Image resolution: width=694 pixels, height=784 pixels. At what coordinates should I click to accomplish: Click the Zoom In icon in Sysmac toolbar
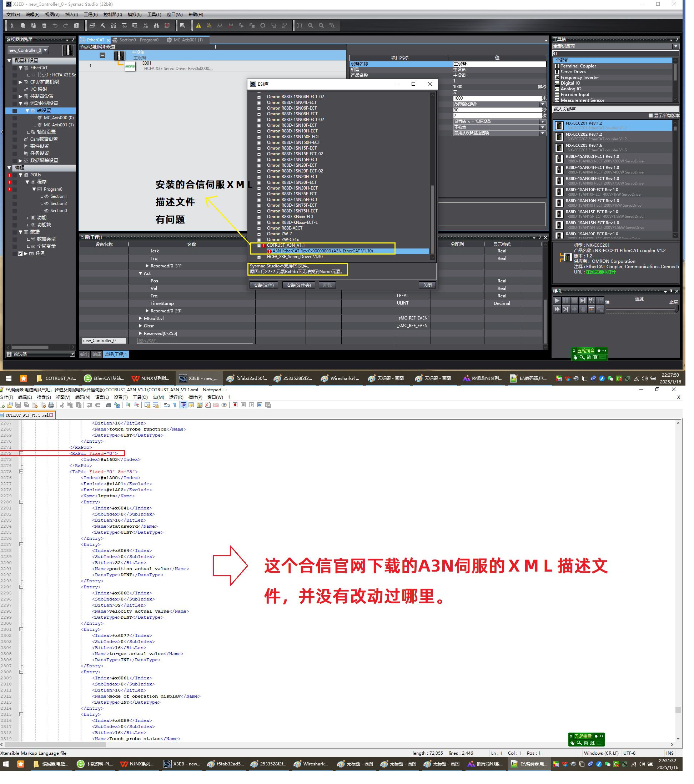click(310, 26)
